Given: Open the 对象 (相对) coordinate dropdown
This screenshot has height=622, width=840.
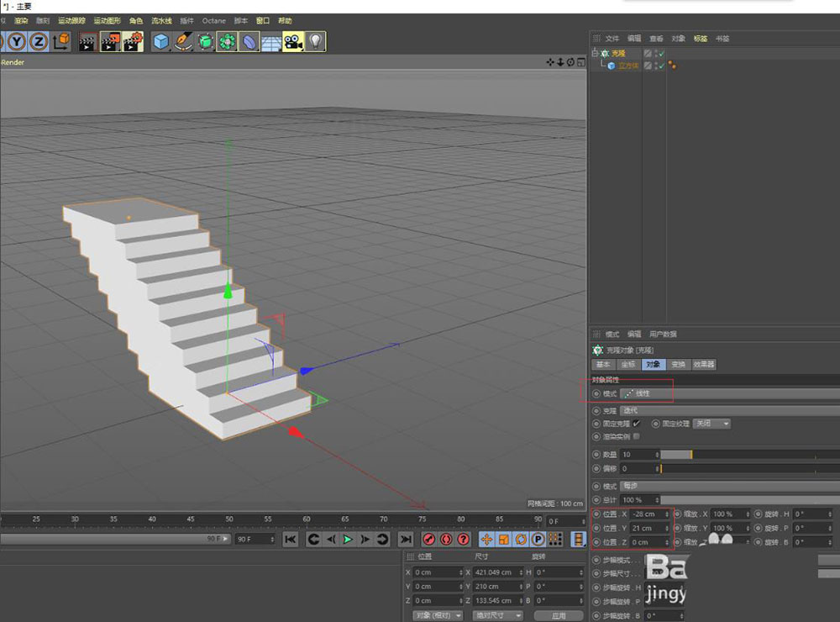Looking at the screenshot, I should pyautogui.click(x=438, y=615).
